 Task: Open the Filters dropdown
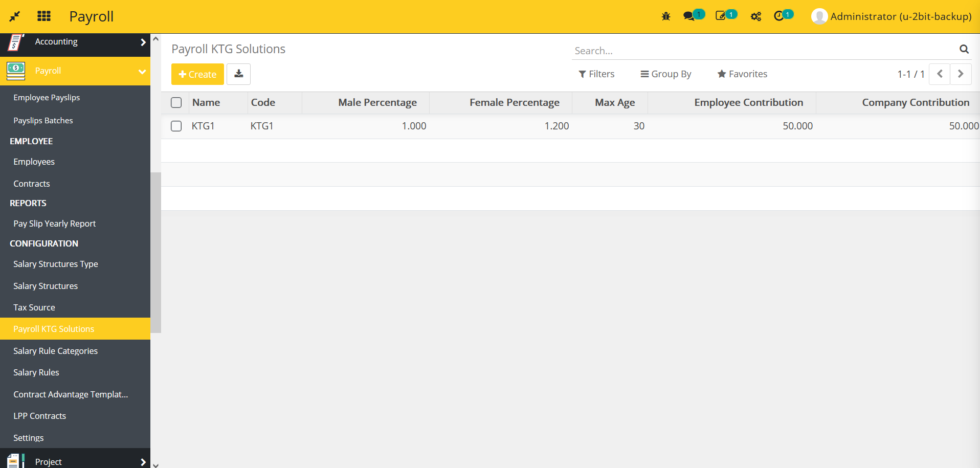pyautogui.click(x=596, y=74)
